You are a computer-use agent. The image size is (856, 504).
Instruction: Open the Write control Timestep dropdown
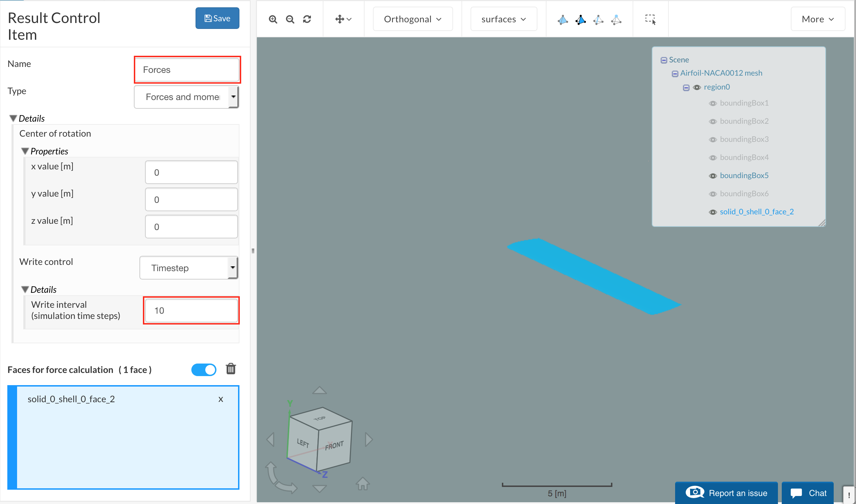(x=189, y=268)
